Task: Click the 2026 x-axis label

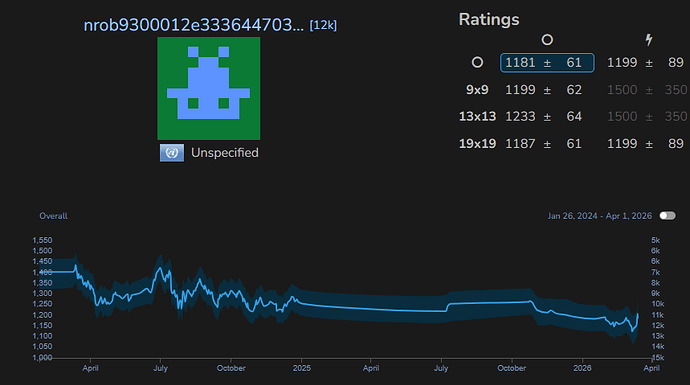Action: (582, 368)
